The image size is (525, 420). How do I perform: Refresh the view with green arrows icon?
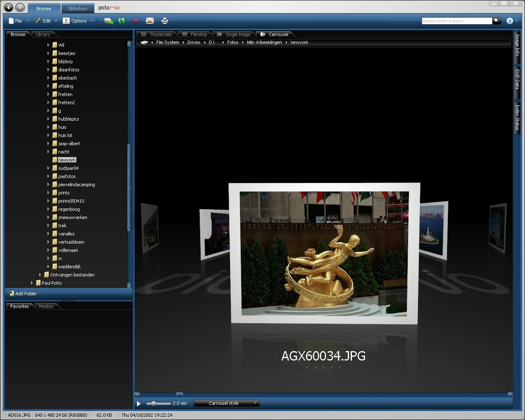[122, 21]
